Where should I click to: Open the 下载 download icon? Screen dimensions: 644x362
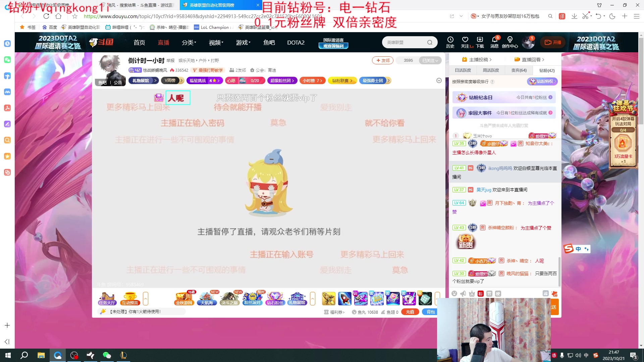(480, 42)
